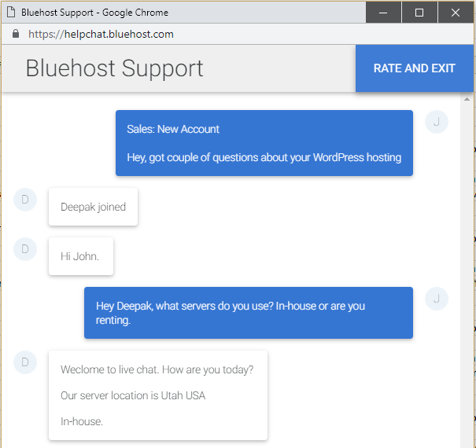Click 'Weclome to live chat. How are you today?'

(157, 369)
